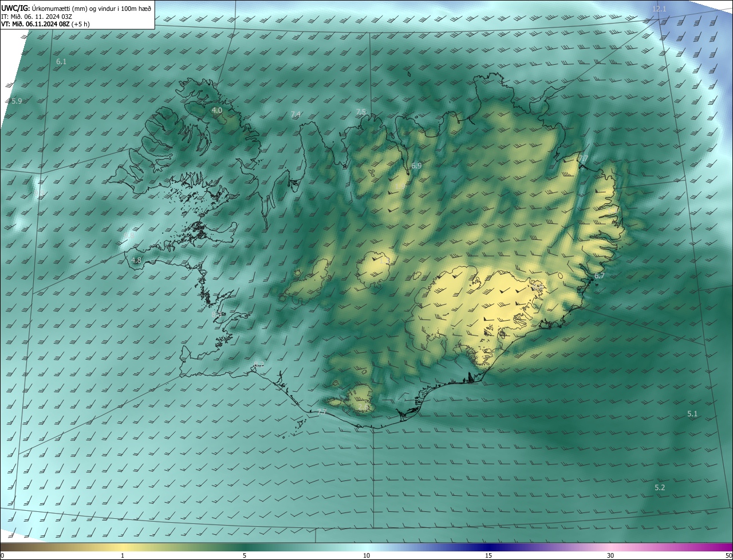Click the value 5.9 on the map

pyautogui.click(x=17, y=101)
